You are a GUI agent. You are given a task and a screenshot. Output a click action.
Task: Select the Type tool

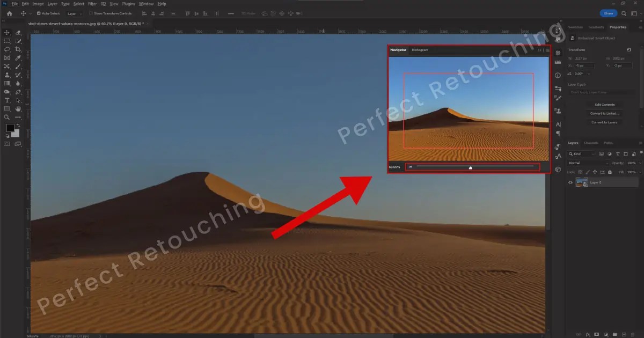point(7,100)
